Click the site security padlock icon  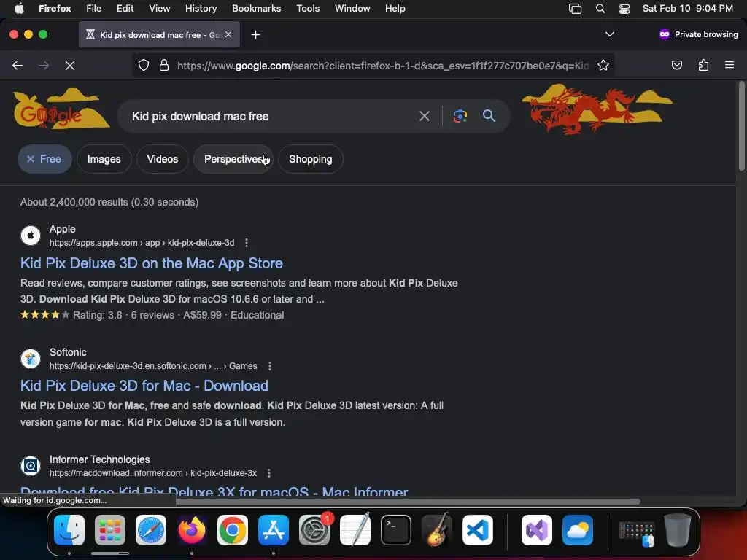click(x=164, y=65)
